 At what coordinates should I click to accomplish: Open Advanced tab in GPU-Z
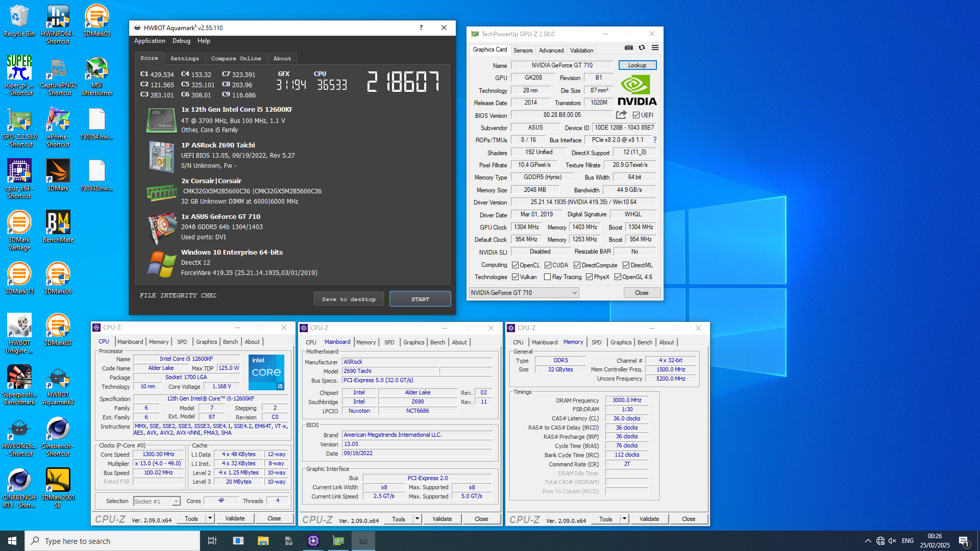click(551, 51)
